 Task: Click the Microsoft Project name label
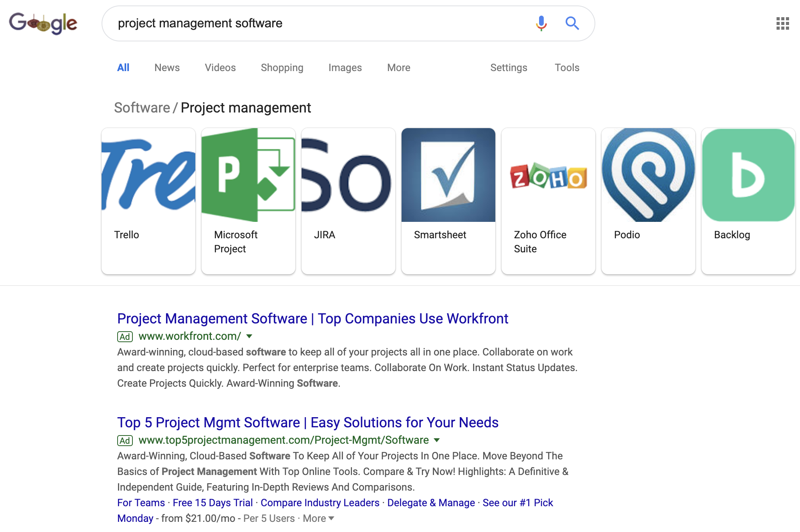[x=236, y=242]
